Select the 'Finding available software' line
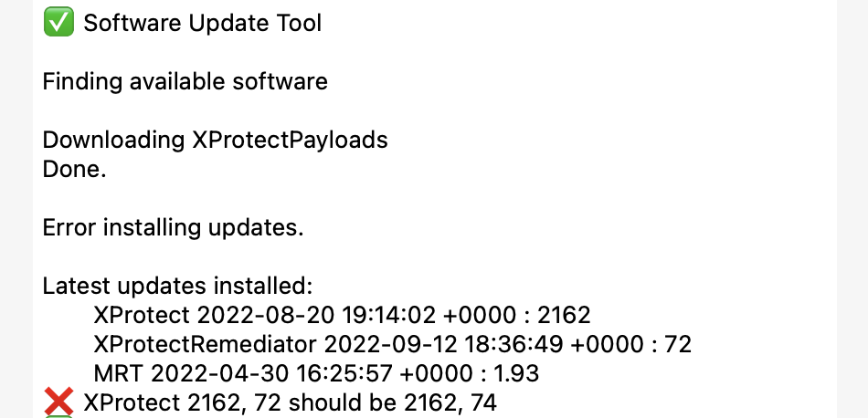 coord(185,81)
